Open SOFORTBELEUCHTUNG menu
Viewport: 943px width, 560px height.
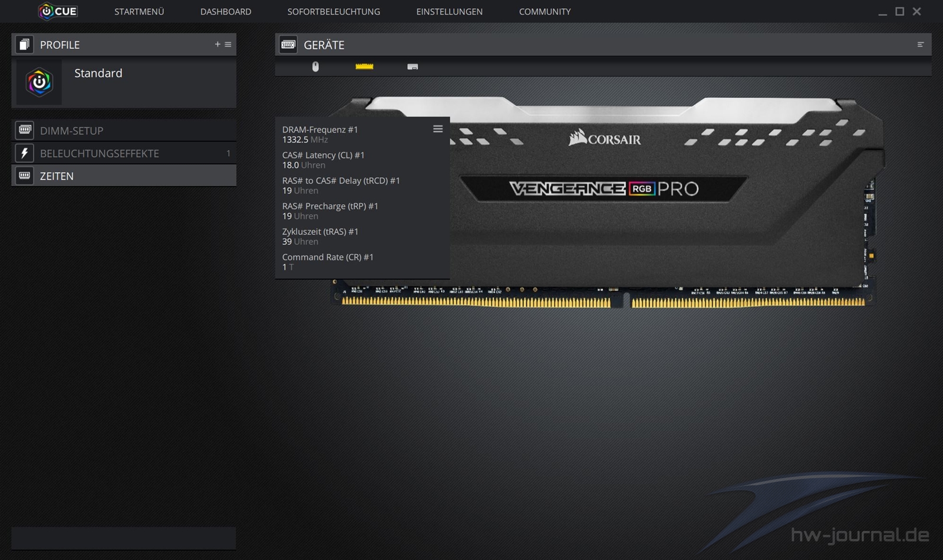pos(334,12)
